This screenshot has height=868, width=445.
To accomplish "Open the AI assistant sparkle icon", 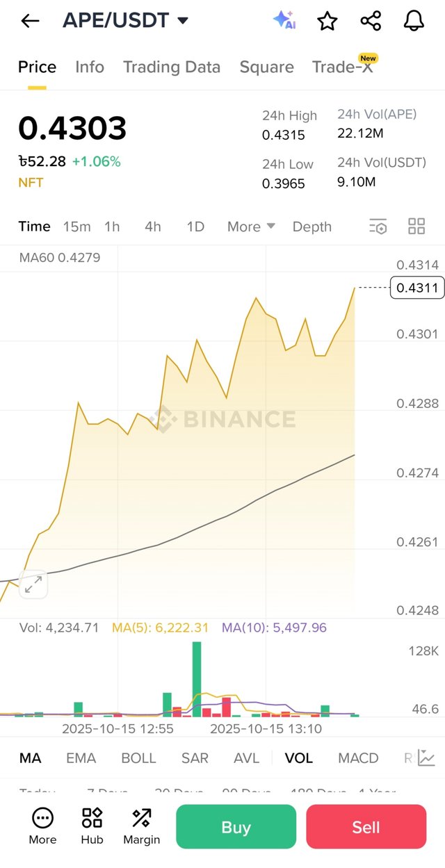I will (284, 21).
